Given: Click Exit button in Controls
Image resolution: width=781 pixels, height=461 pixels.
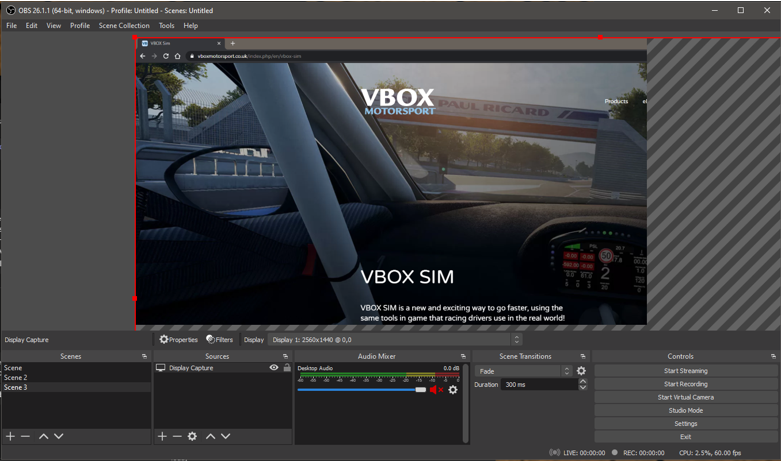Looking at the screenshot, I should tap(685, 437).
